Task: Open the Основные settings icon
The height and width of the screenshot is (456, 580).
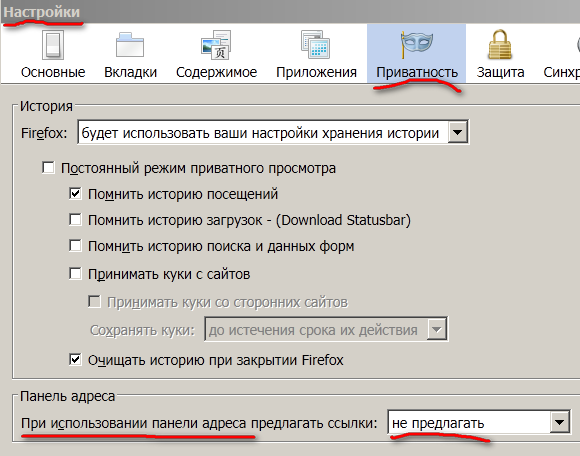Action: click(x=53, y=45)
